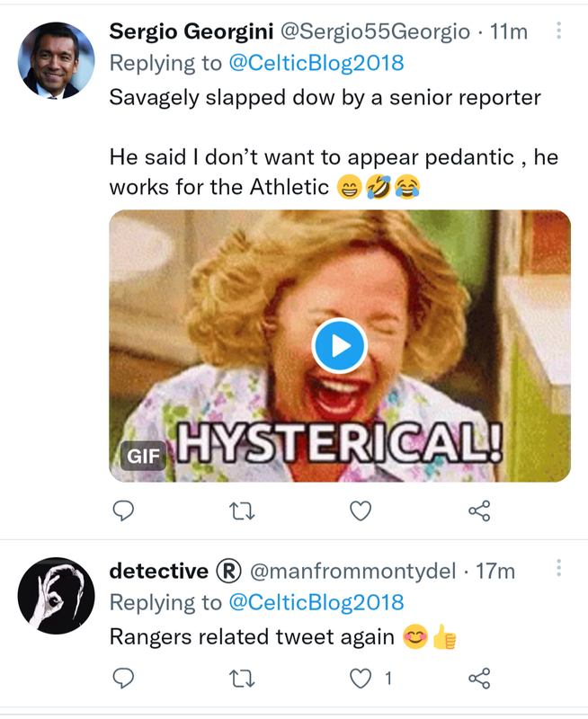Share Sergio Georgini's tweet

(480, 511)
